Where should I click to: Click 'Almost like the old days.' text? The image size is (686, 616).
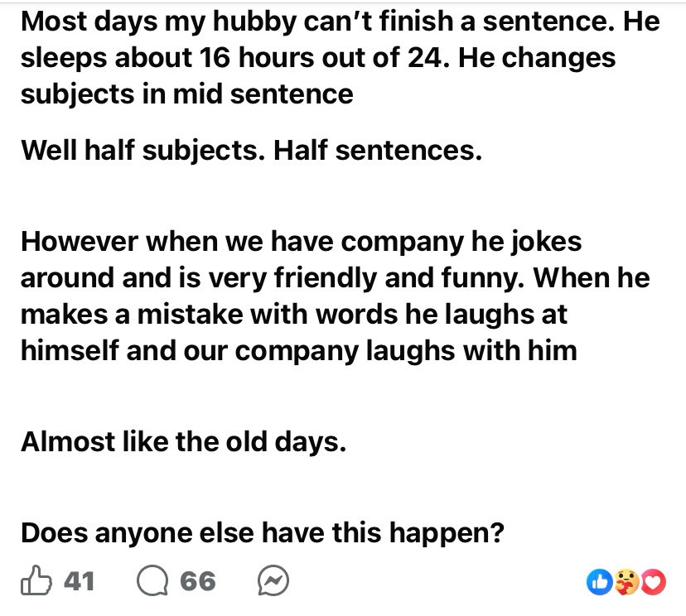(x=183, y=440)
